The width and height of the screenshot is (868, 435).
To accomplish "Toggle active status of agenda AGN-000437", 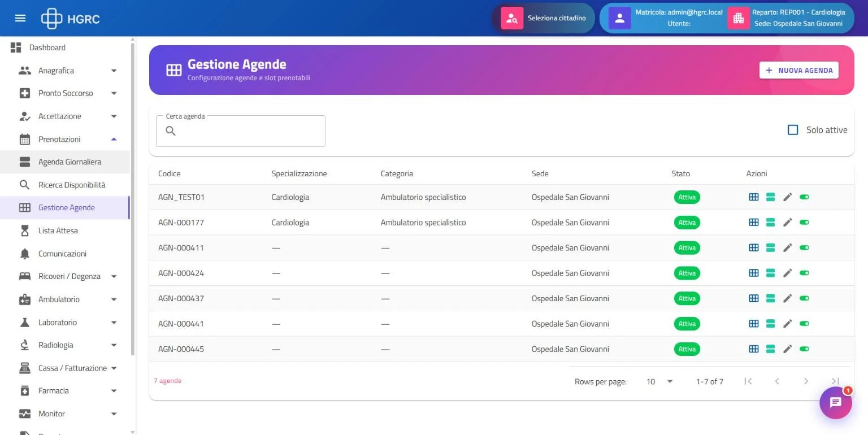I will tap(805, 298).
